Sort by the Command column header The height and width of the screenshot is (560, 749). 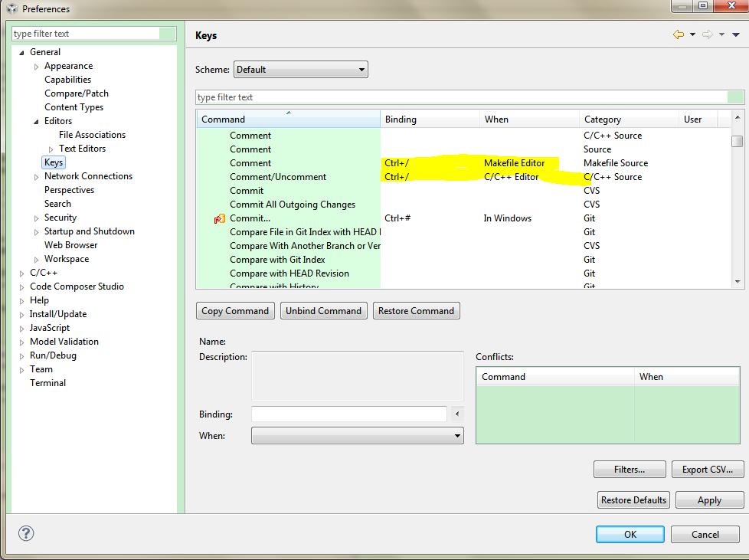click(289, 119)
